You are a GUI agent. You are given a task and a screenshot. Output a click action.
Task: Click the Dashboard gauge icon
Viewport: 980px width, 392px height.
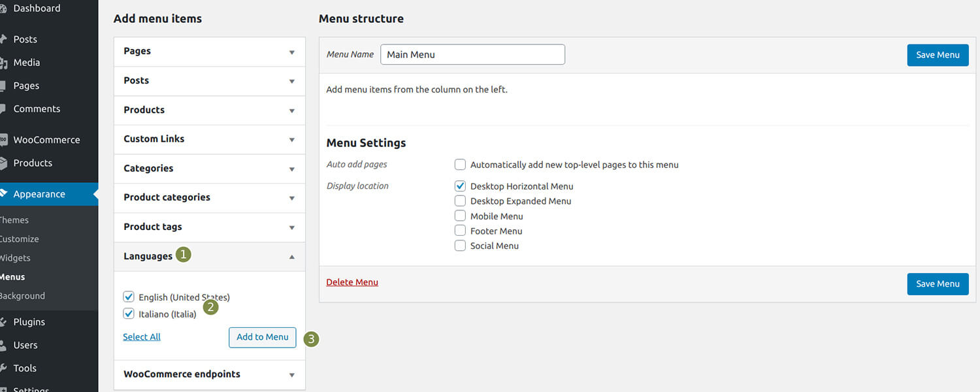[2, 8]
